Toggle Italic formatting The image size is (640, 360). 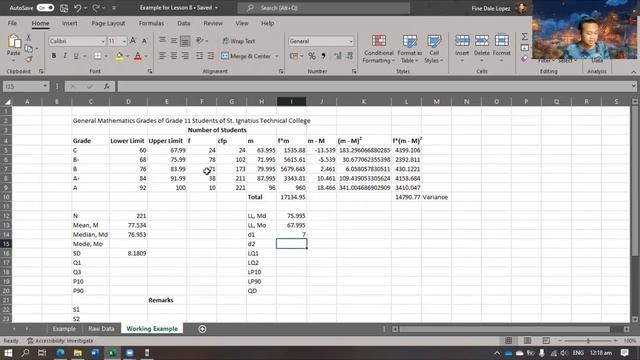(64, 56)
